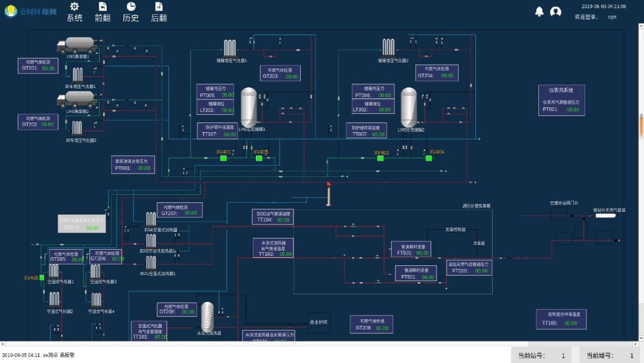This screenshot has width=644, height=363.
Task: Open the GT209 combustible gas readout
Action: tap(372, 324)
